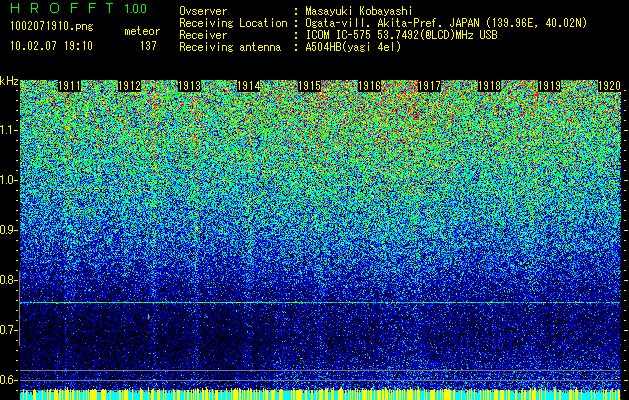Click the Receiving antenna label
Screen dimensions: 629x400
230,47
